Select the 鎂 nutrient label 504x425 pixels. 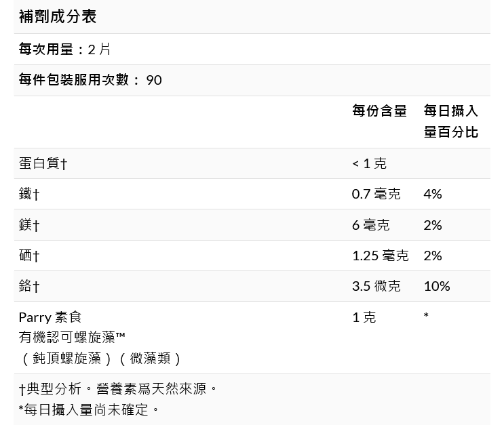(x=29, y=225)
